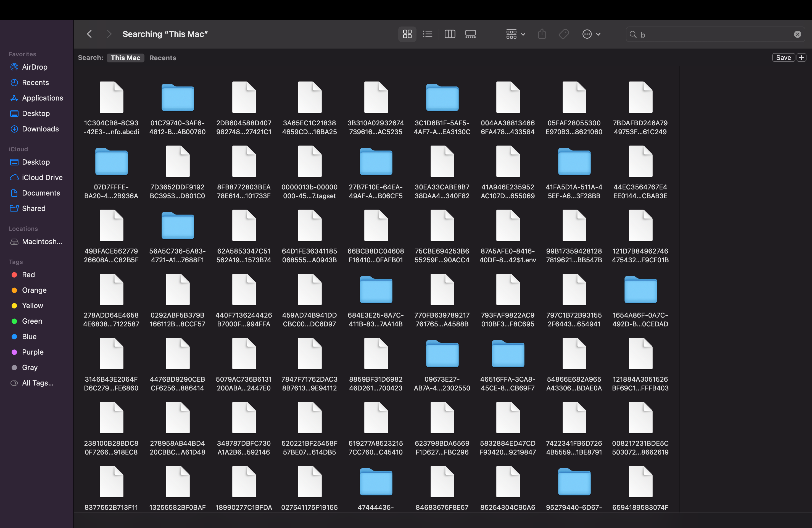
Task: Open the More actions dropdown
Action: click(591, 34)
